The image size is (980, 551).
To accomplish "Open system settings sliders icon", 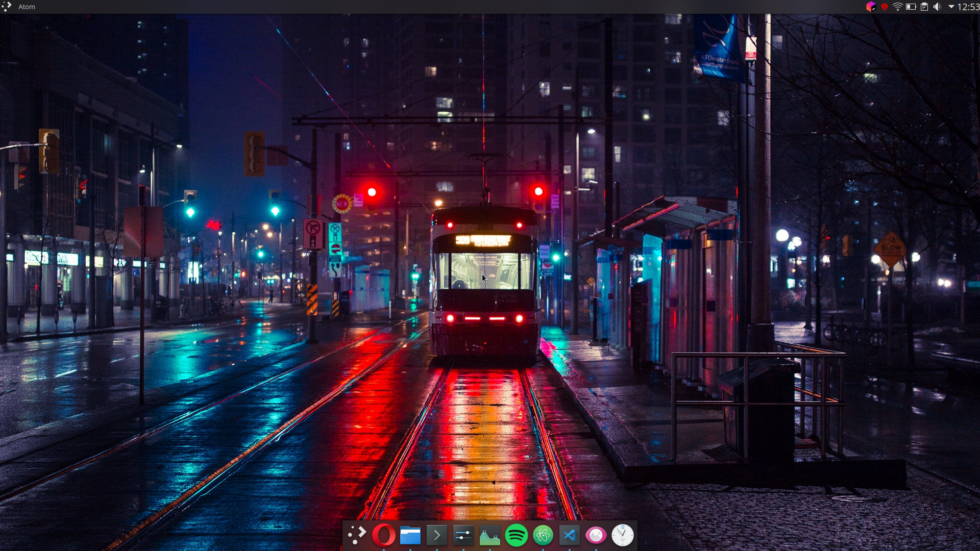I will [x=463, y=535].
